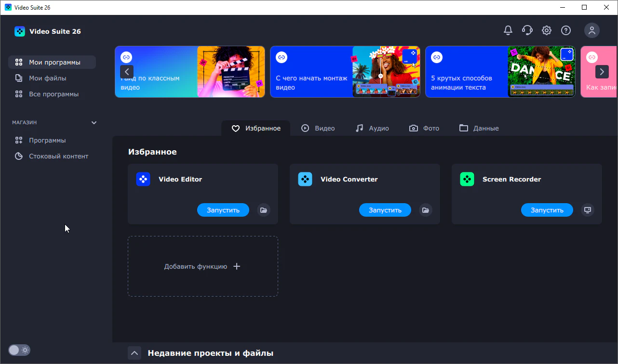Viewport: 618px width, 364px height.
Task: Click monitor icon on Screen Recorder card
Action: point(587,210)
